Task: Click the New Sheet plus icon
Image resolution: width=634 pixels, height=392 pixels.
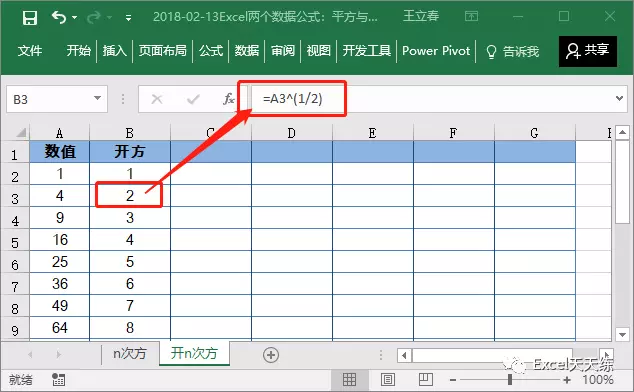Action: click(x=271, y=355)
